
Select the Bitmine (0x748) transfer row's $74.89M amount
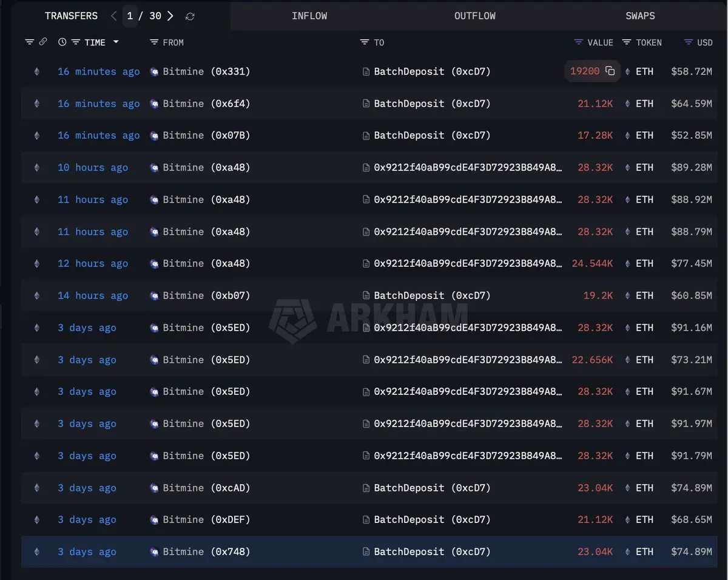click(692, 552)
